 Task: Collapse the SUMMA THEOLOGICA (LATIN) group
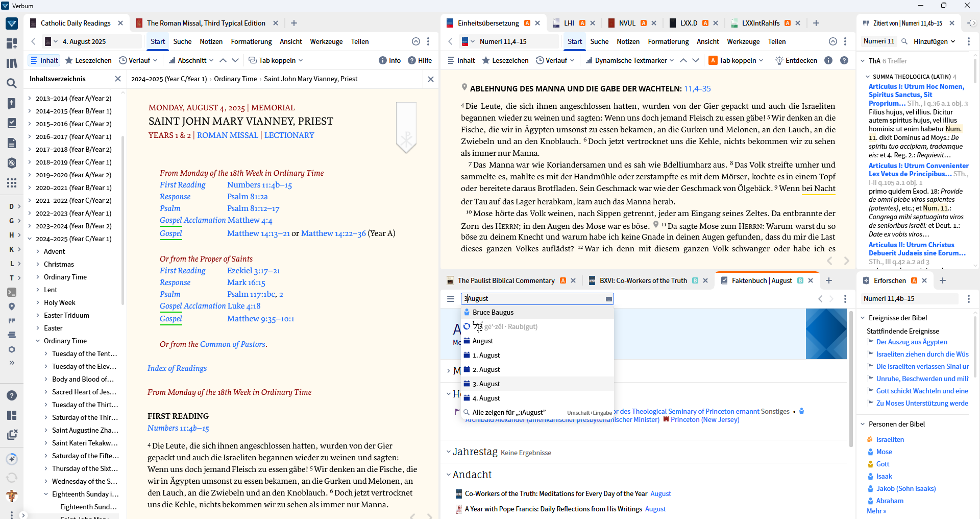868,77
